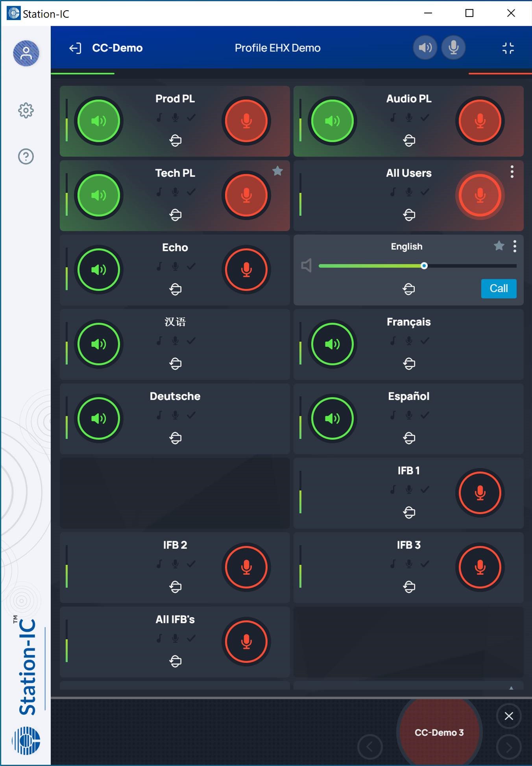Click the IFB 1 talk microphone
Screen dimensions: 532x766
[480, 493]
